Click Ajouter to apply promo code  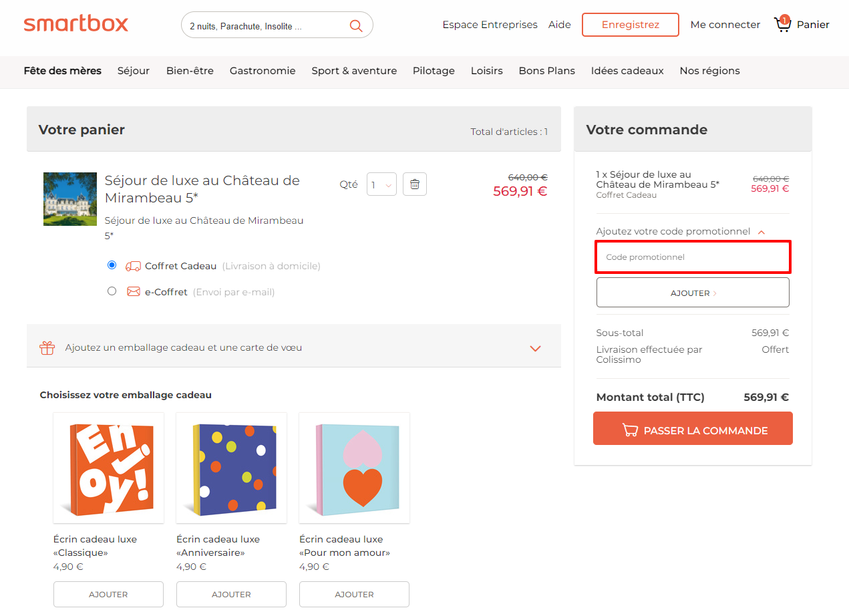click(693, 293)
